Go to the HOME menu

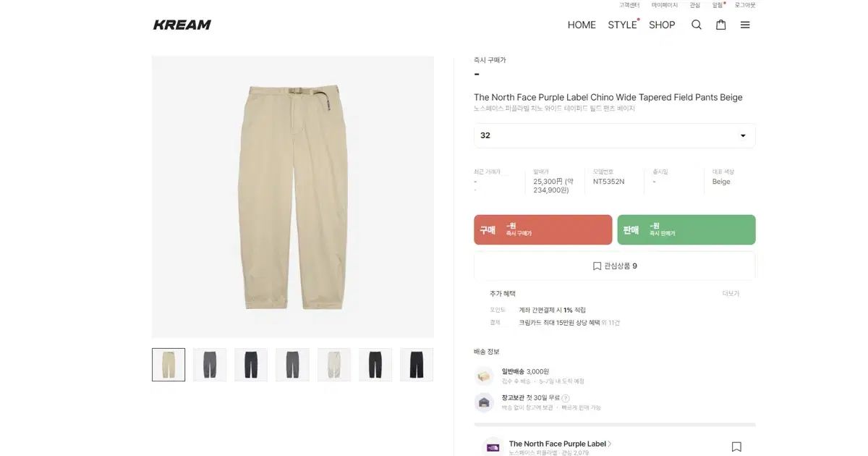582,25
